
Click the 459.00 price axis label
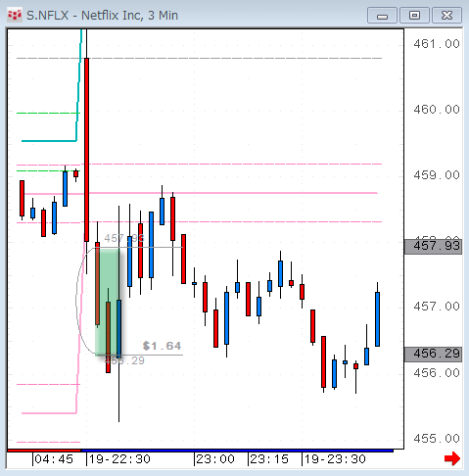(437, 175)
